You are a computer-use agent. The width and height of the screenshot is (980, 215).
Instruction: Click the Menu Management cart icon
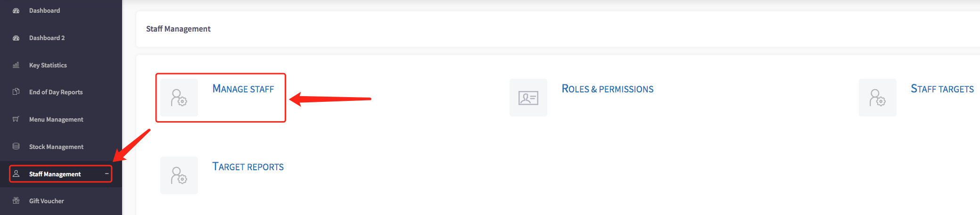[x=16, y=119]
